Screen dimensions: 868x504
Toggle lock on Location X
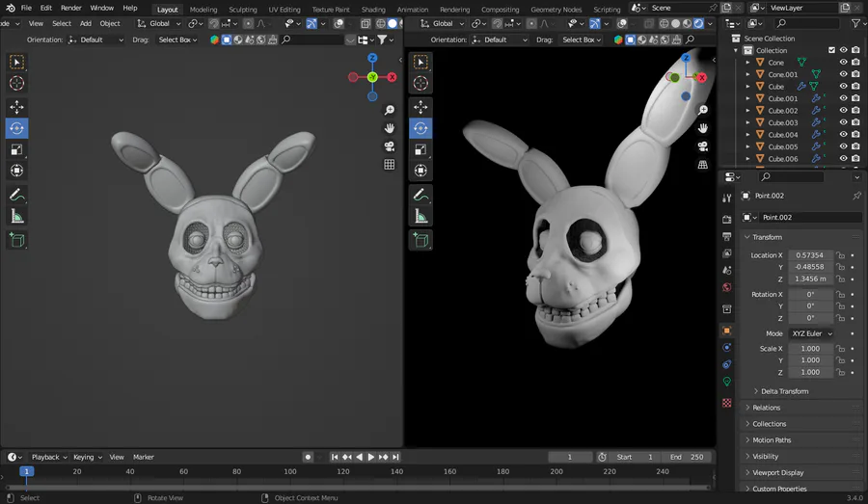click(x=841, y=255)
